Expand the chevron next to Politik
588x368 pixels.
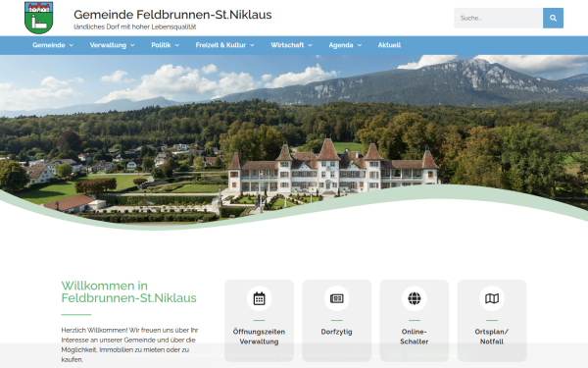177,45
